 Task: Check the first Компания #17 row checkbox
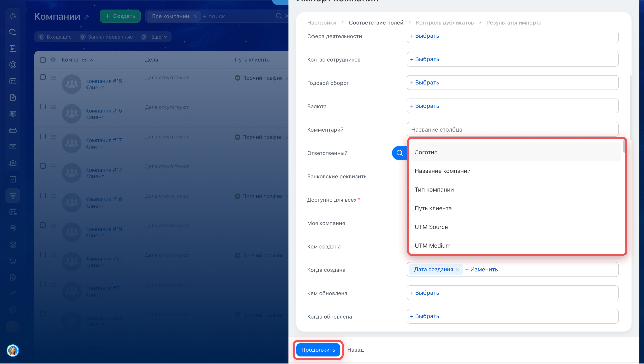[43, 136]
